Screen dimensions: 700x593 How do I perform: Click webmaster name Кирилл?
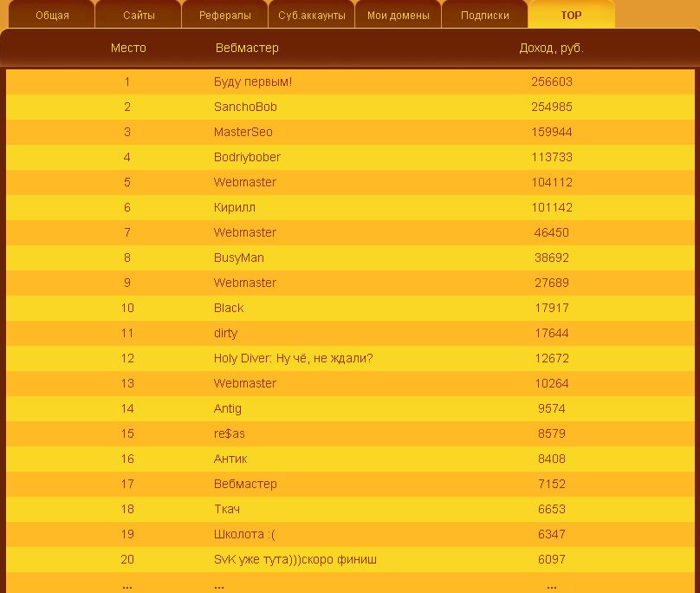(235, 207)
